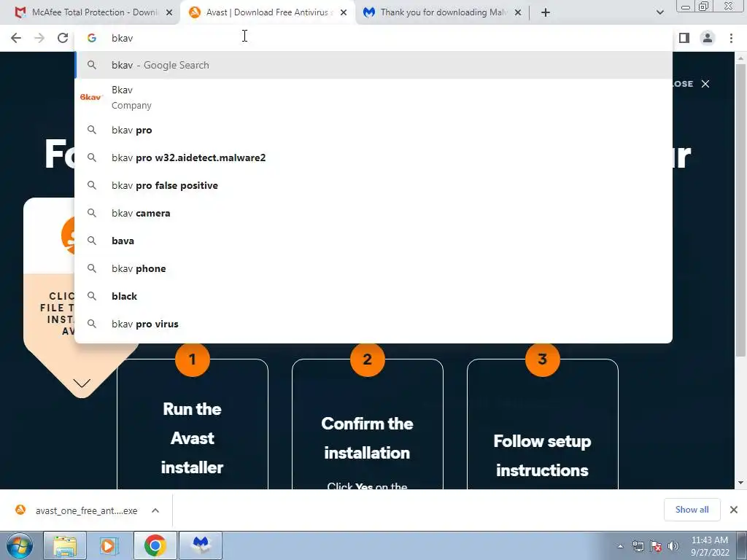Viewport: 747px width, 560px height.
Task: Pick the 'bkav pro virus' suggestion
Action: (373, 324)
